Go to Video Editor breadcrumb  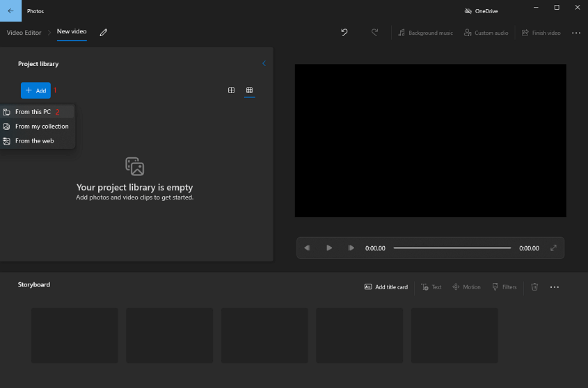[24, 33]
